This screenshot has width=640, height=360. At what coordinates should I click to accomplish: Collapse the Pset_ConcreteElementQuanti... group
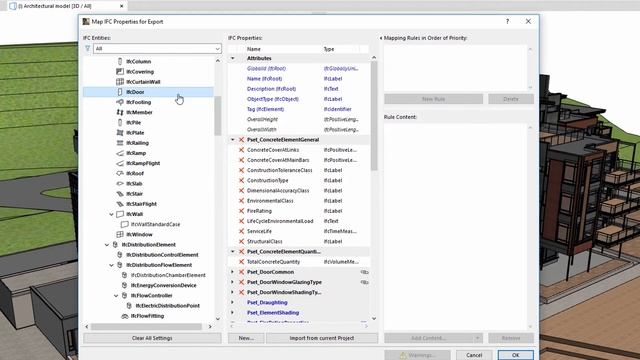coord(233,252)
